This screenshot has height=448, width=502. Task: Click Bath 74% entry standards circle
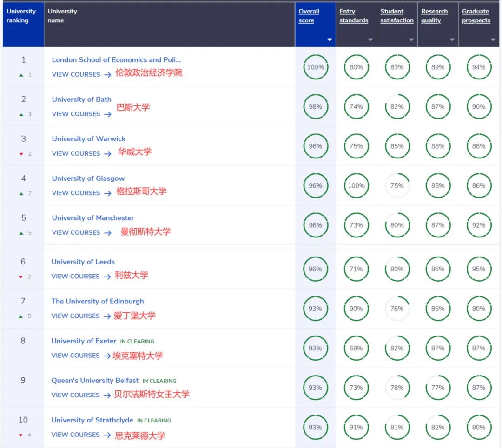coord(356,106)
